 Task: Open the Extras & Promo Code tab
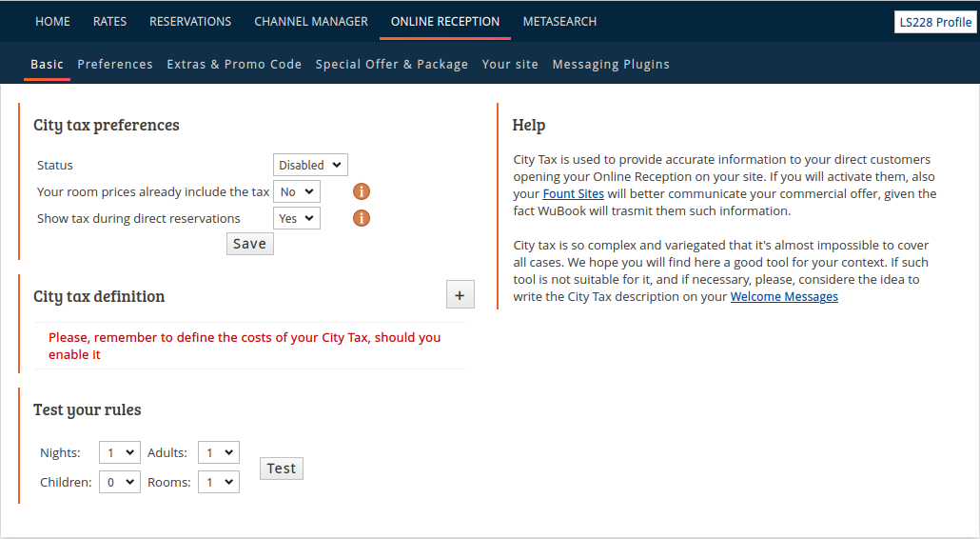tap(234, 65)
